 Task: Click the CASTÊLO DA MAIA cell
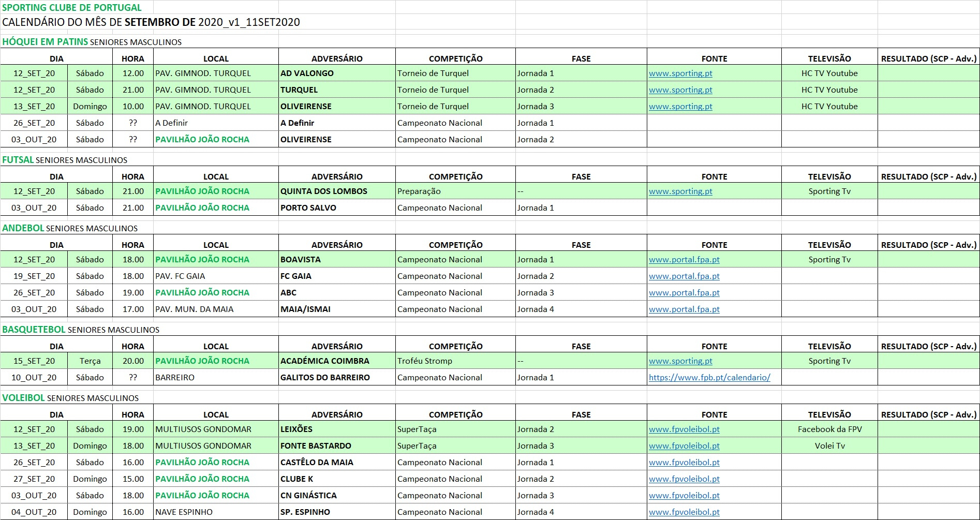click(337, 463)
